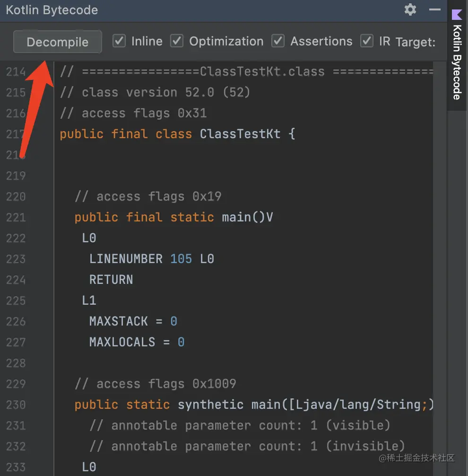Click synthetic main method declaration

[x=254, y=405]
